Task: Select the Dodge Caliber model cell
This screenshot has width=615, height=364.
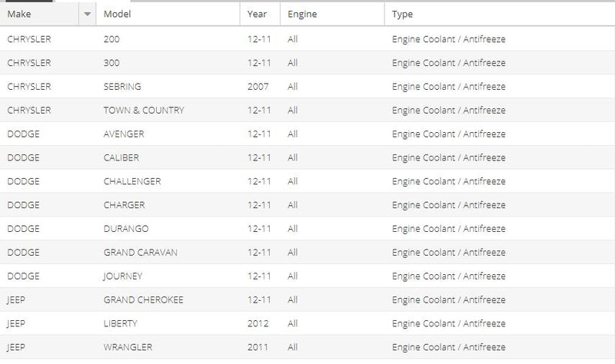Action: (168, 157)
